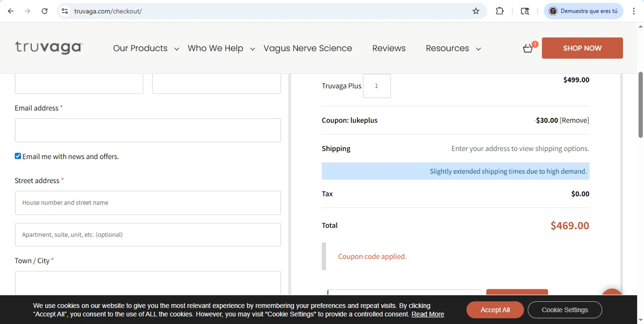Expand the Resources chevron

pos(478,49)
